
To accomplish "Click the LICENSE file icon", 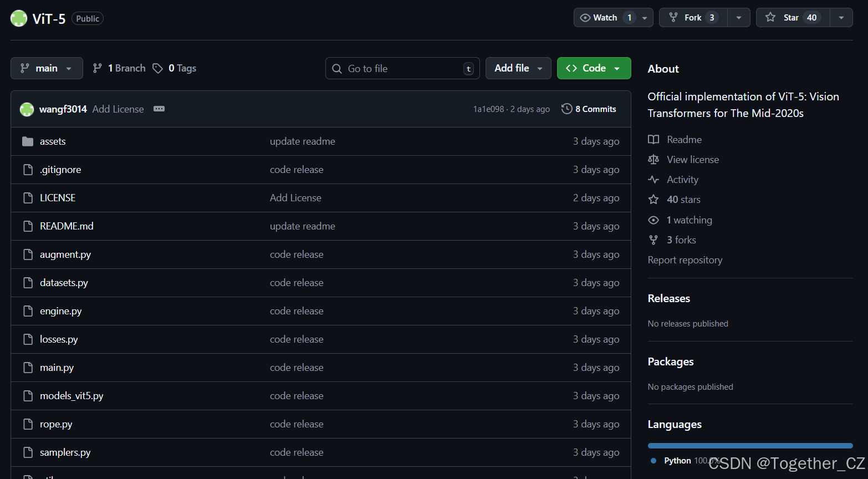I will (28, 198).
